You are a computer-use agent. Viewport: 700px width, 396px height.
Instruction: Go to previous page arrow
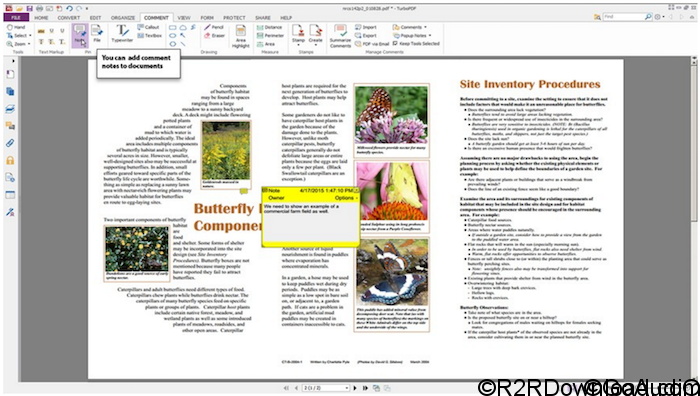(296, 388)
